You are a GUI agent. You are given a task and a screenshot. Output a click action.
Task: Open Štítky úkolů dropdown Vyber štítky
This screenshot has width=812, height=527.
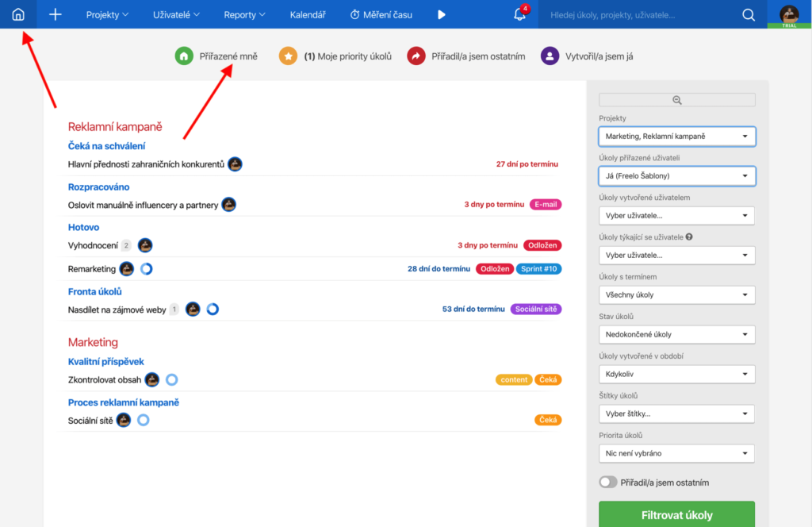677,414
